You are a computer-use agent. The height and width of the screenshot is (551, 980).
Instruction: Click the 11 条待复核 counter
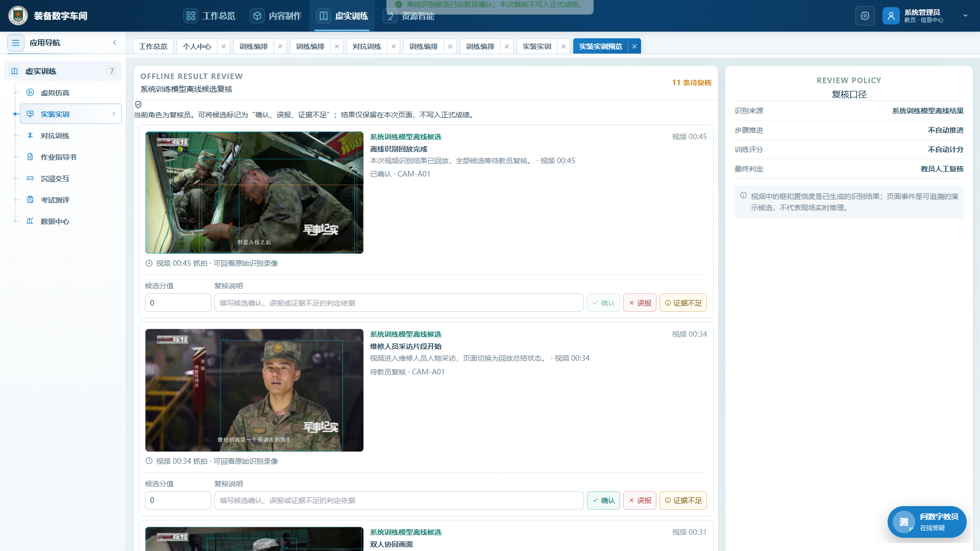pos(692,83)
